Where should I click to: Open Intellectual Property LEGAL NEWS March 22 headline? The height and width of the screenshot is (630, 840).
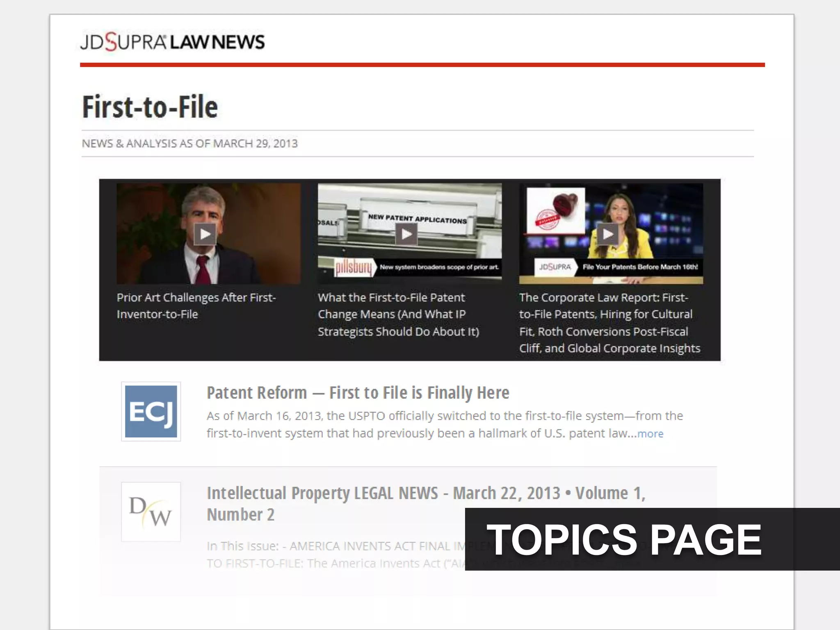(425, 493)
